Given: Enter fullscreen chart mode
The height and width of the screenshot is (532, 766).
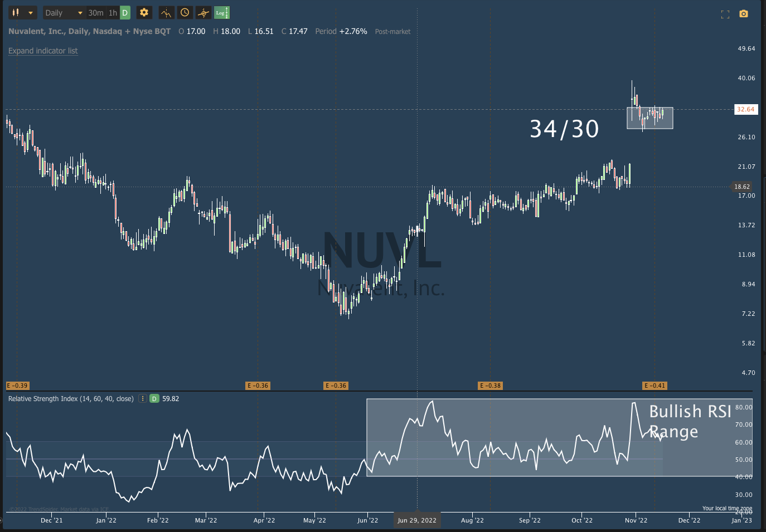Looking at the screenshot, I should tap(725, 14).
